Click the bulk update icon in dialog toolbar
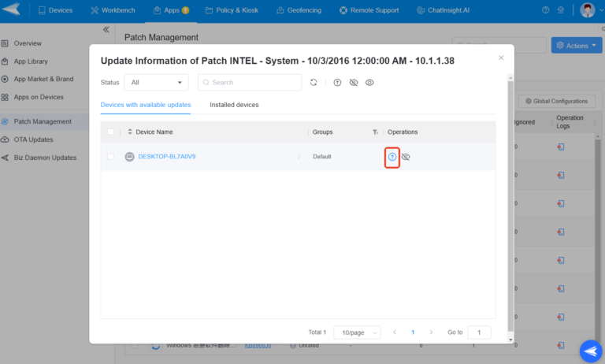605x364 pixels. coord(337,82)
